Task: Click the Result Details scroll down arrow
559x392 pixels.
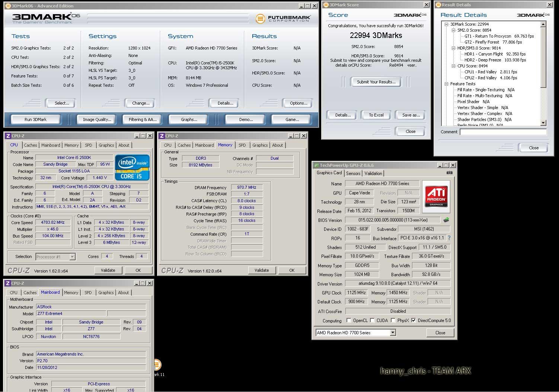Action: click(543, 123)
